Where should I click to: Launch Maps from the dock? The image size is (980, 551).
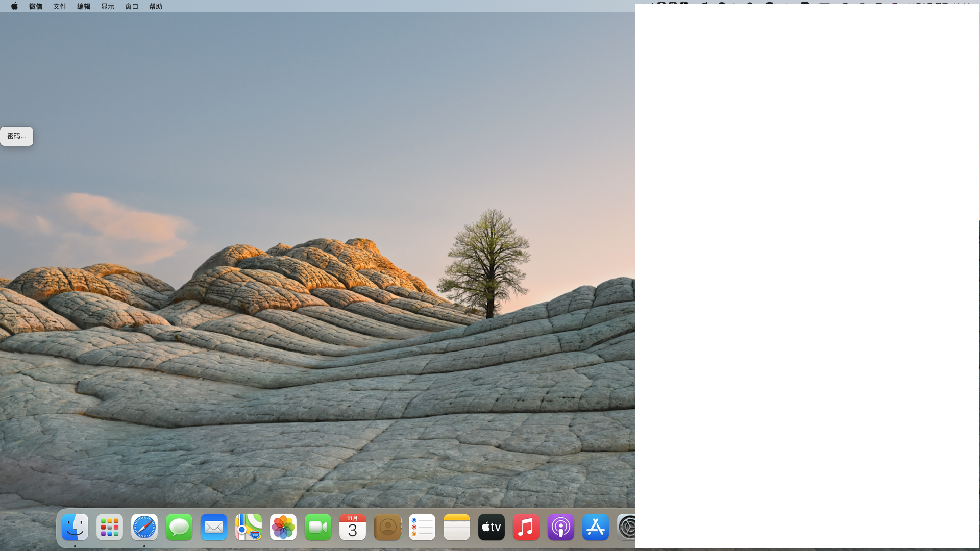pos(249,528)
